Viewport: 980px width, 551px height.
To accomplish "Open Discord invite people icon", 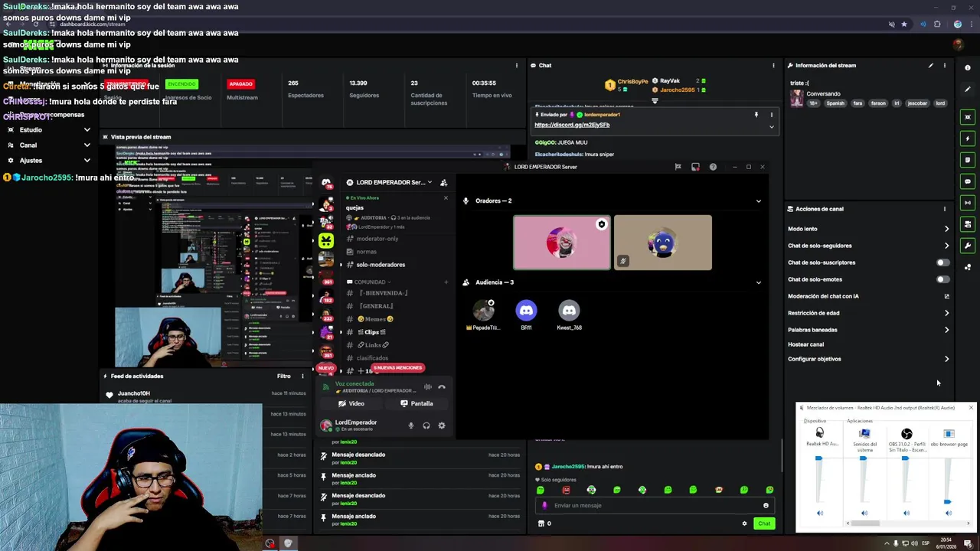I will click(443, 182).
